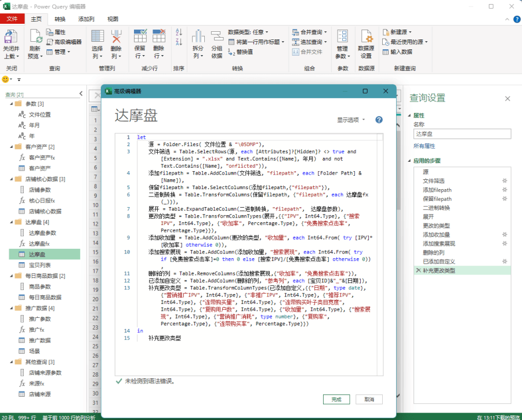
Task: Switch to the 转换 ribbon tab
Action: (x=60, y=19)
